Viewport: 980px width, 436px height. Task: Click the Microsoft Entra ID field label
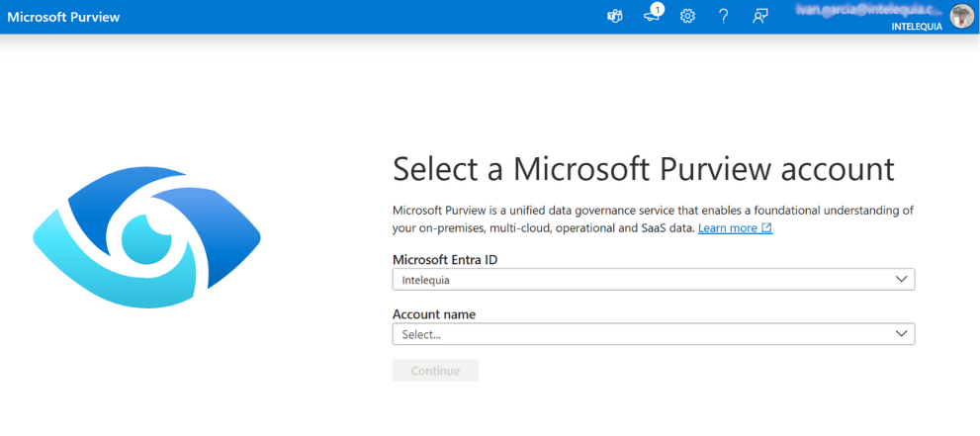[445, 260]
